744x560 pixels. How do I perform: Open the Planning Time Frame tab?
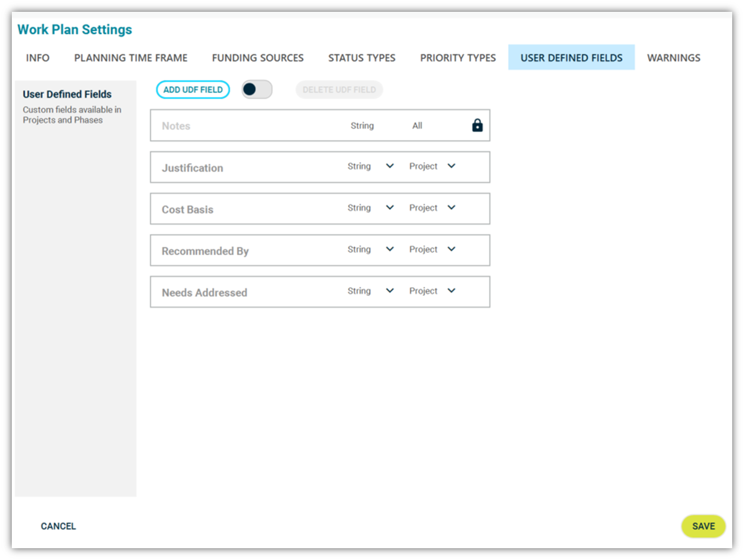point(130,58)
